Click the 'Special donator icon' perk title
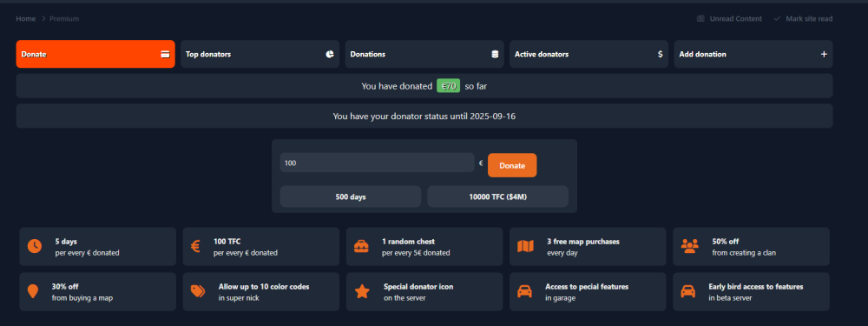 (x=418, y=287)
